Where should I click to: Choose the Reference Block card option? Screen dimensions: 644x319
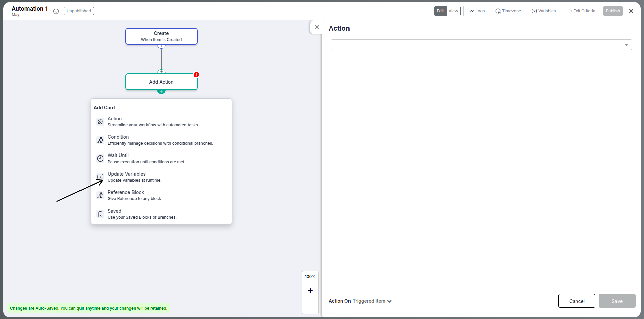point(161,195)
